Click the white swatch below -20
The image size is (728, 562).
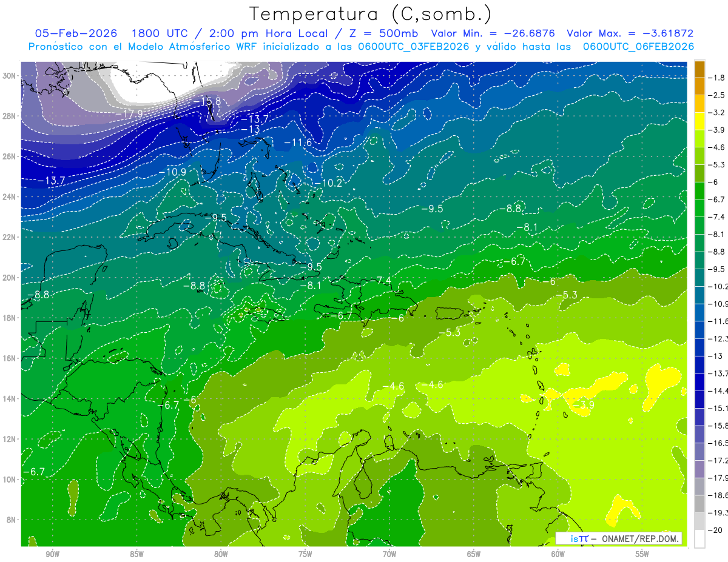tap(699, 538)
